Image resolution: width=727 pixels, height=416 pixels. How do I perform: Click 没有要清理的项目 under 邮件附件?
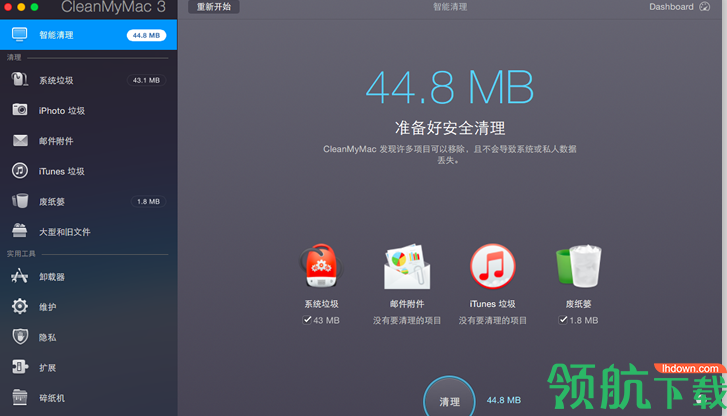(407, 320)
